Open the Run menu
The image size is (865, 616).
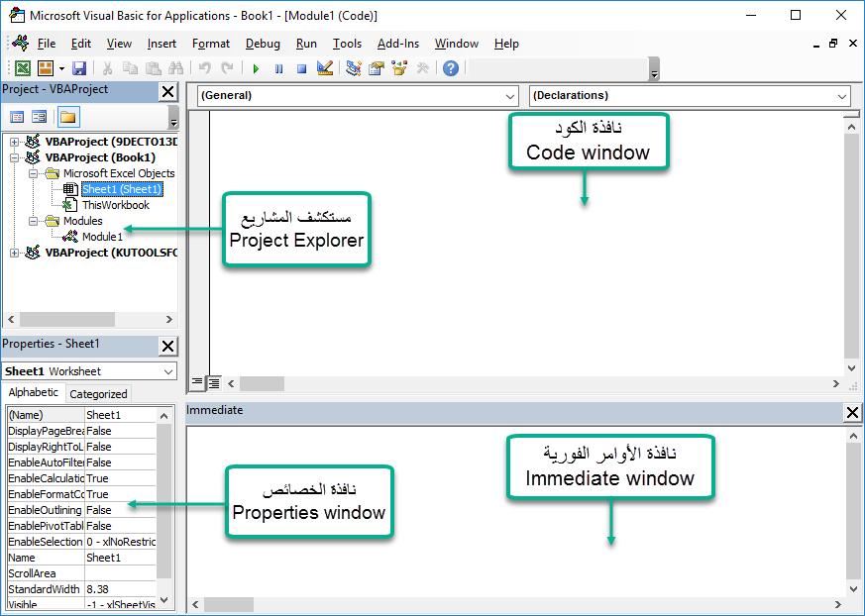(306, 44)
